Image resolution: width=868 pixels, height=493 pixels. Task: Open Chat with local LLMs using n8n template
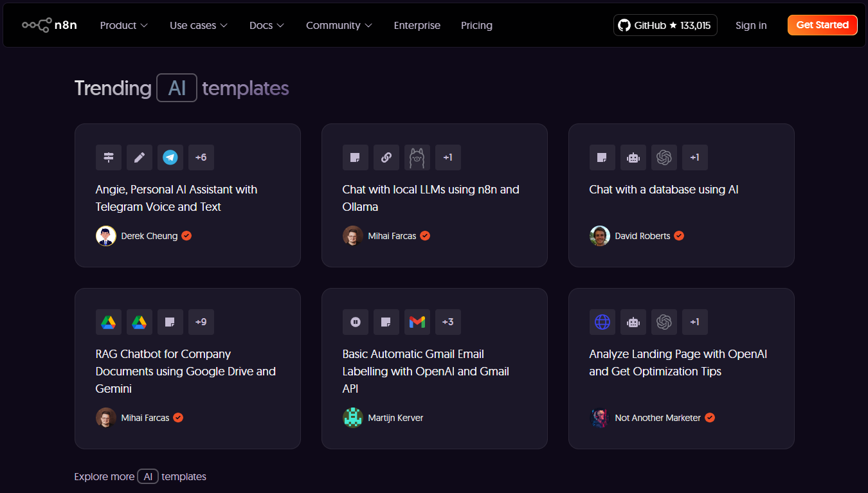431,198
